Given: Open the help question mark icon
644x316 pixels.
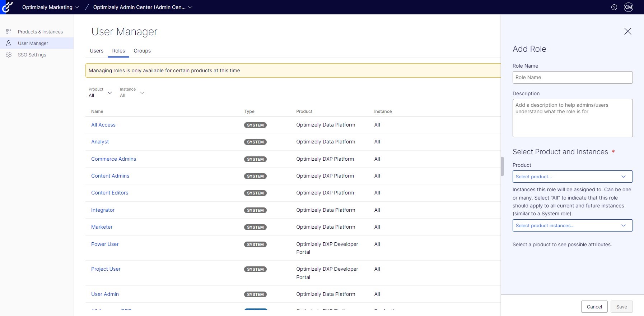Looking at the screenshot, I should pyautogui.click(x=614, y=7).
